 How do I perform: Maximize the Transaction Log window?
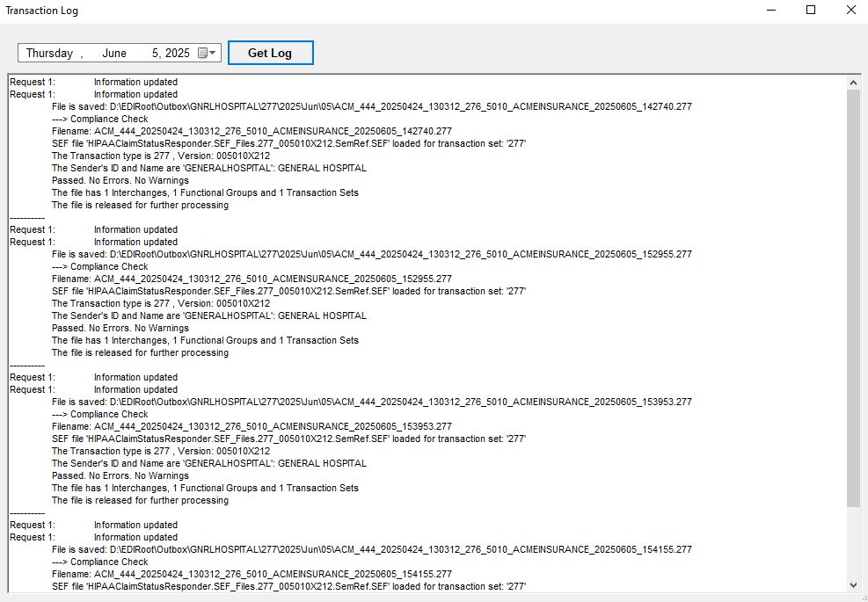click(811, 10)
